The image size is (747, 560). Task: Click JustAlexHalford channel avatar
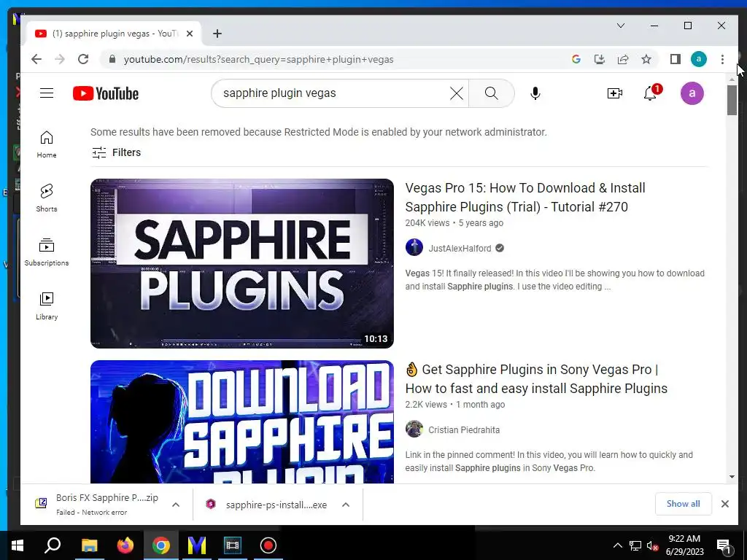tap(414, 248)
